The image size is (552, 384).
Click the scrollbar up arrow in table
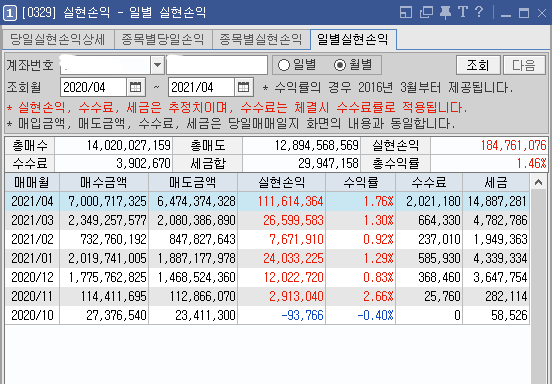(538, 182)
